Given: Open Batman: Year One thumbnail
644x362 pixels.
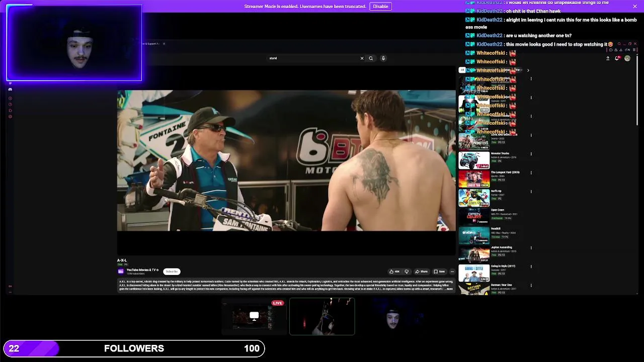Looking at the screenshot, I should 473,289.
